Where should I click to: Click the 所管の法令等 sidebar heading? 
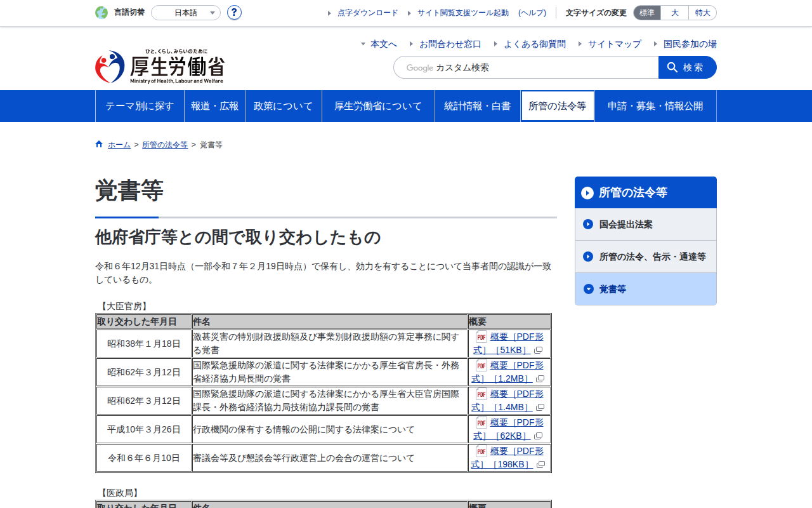point(646,192)
